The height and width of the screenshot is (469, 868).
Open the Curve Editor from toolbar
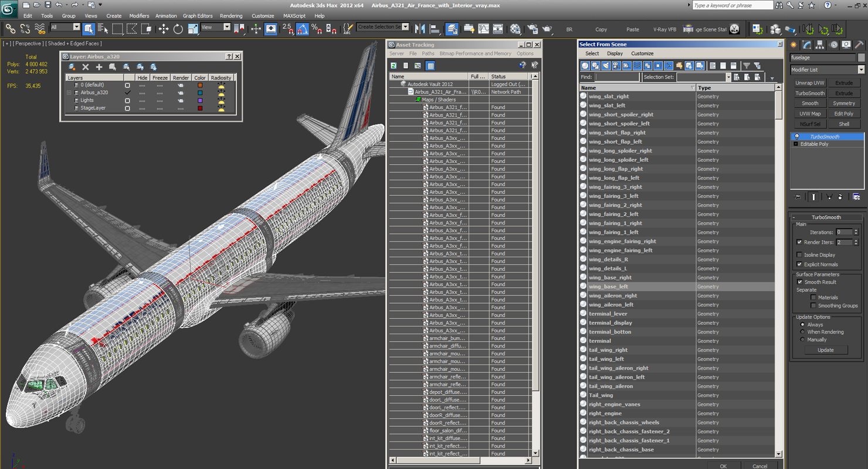483,28
